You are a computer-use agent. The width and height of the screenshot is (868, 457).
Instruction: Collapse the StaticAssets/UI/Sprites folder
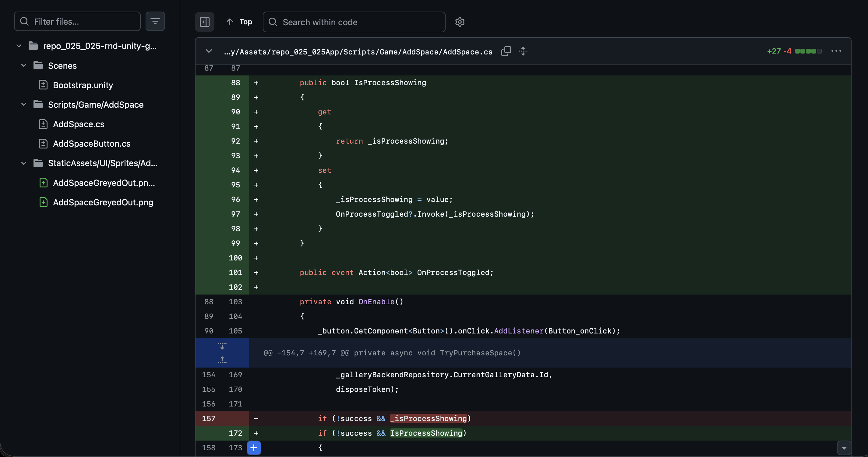pos(24,163)
